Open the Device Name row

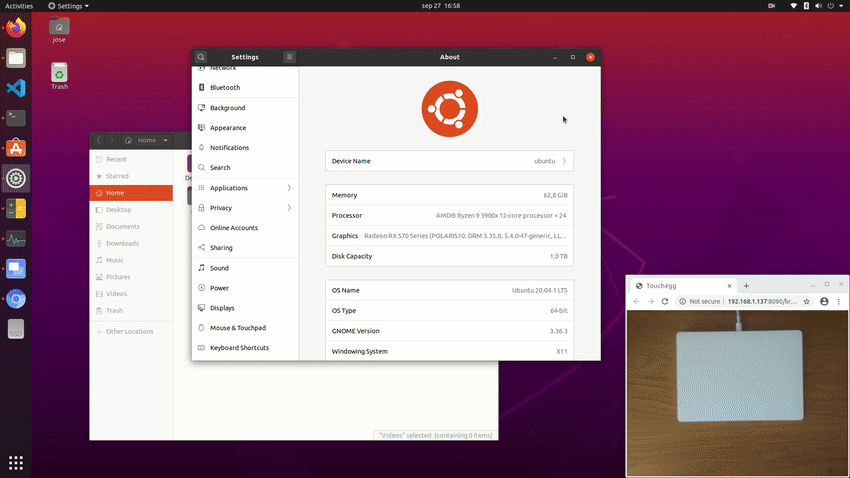(x=450, y=161)
